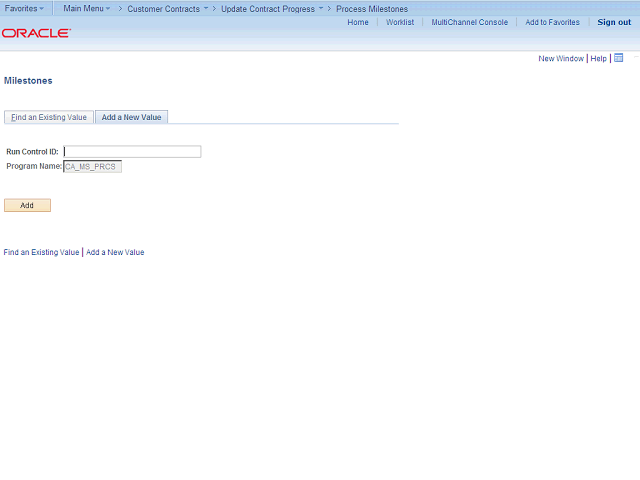
Task: Sign out of the application
Action: [614, 22]
